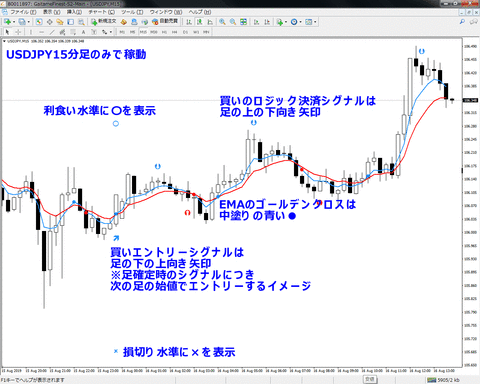Switch to candlestick chart display

click(199, 22)
